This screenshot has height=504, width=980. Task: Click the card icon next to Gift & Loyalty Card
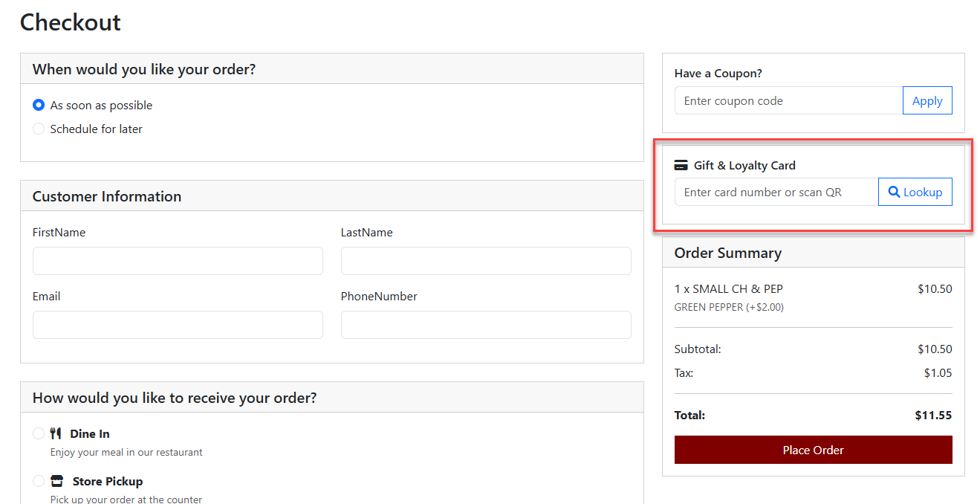tap(681, 165)
